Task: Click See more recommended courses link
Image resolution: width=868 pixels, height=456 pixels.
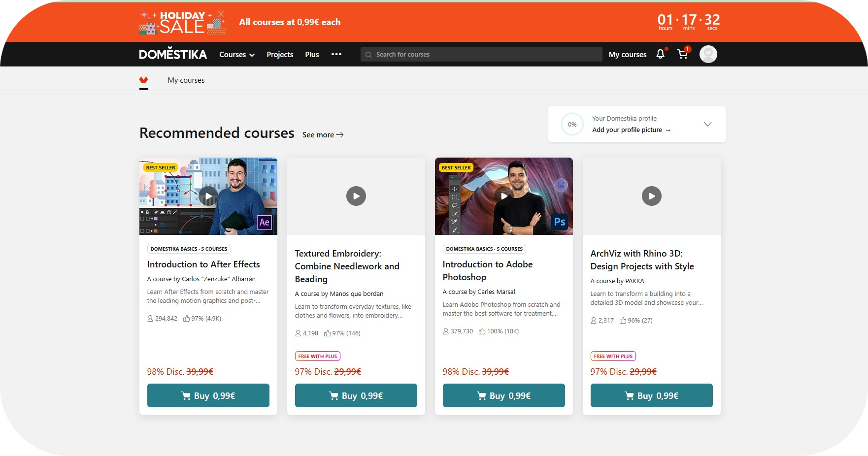Action: 323,135
